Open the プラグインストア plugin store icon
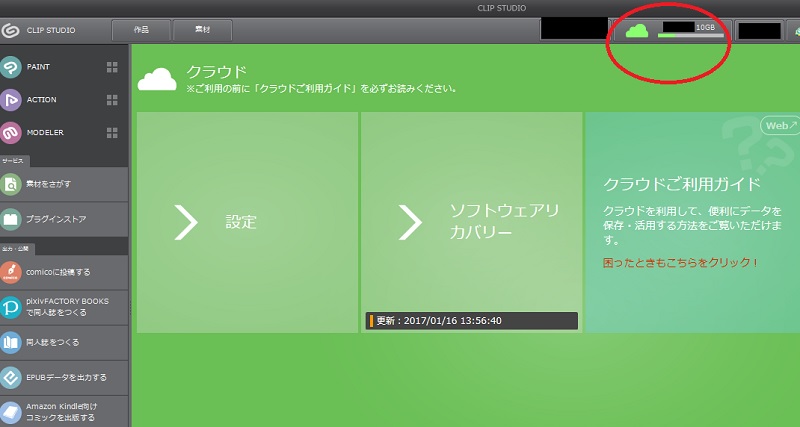The image size is (800, 427). (x=11, y=219)
